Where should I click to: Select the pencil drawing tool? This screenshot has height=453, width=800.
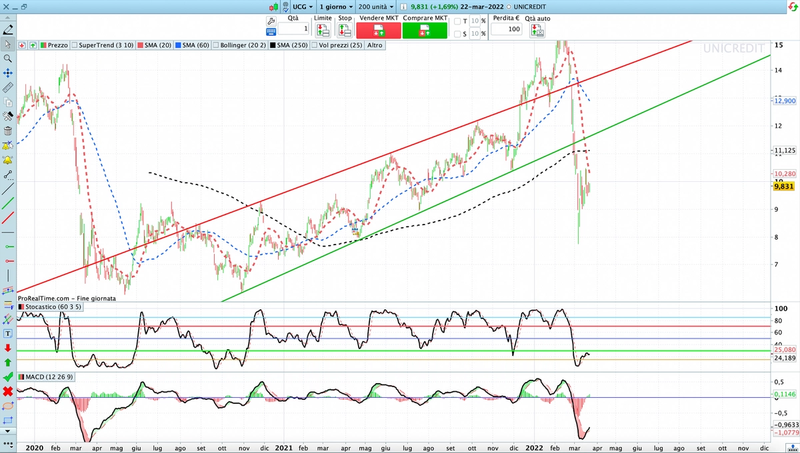8,30
